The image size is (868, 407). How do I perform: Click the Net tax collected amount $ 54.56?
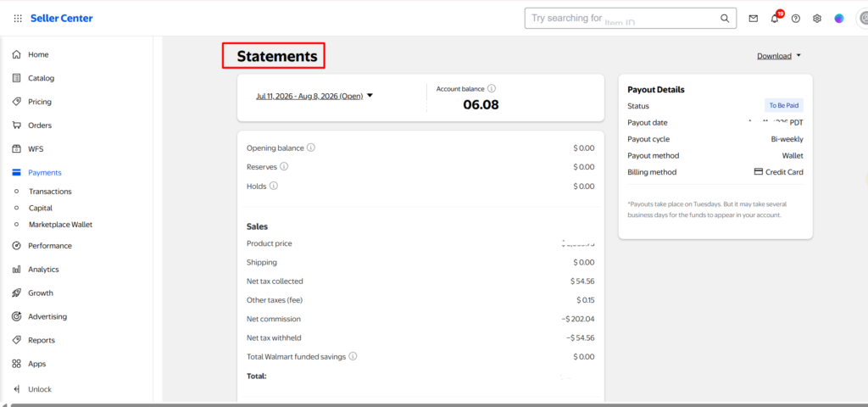point(582,282)
